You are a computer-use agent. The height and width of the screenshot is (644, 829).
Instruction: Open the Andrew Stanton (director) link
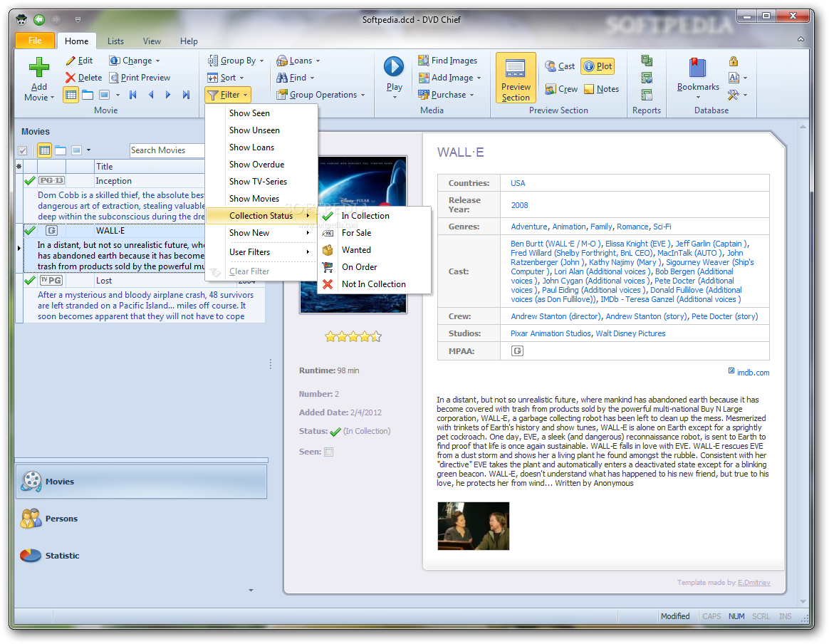click(x=556, y=316)
